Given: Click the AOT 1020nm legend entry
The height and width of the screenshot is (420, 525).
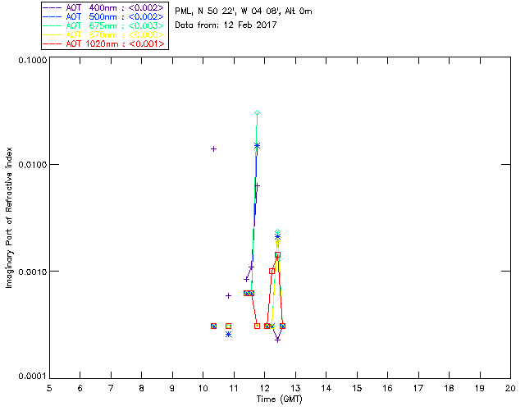Looking at the screenshot, I should click(103, 43).
